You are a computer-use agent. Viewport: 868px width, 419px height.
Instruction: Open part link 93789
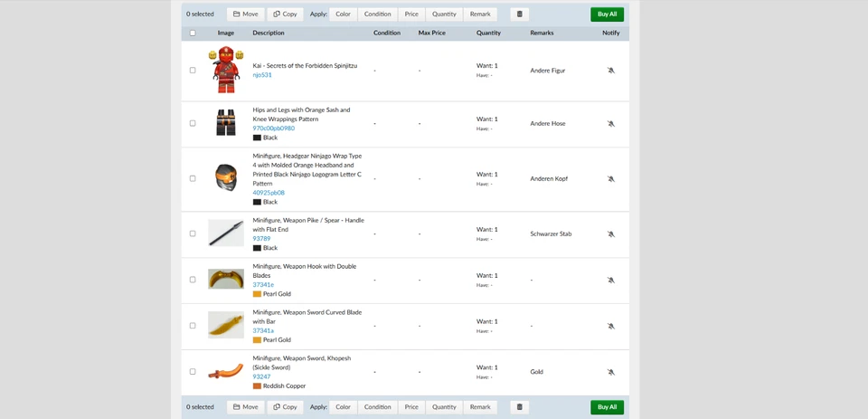(x=262, y=238)
